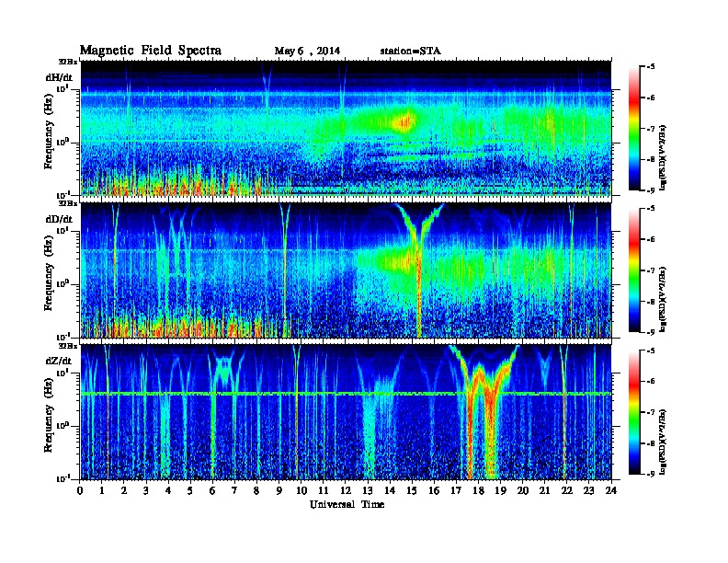728x563 pixels.
Task: Click hour "24" on the time axis
Action: [x=611, y=491]
